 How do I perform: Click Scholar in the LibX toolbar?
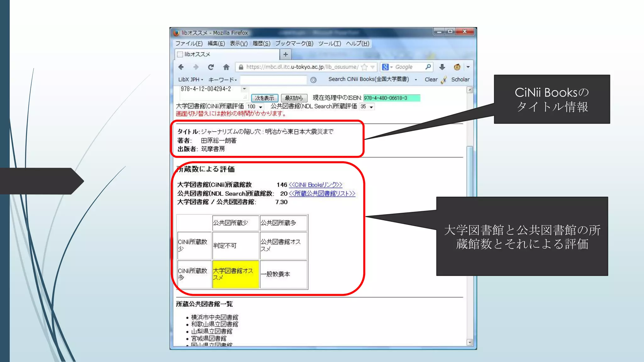[460, 80]
